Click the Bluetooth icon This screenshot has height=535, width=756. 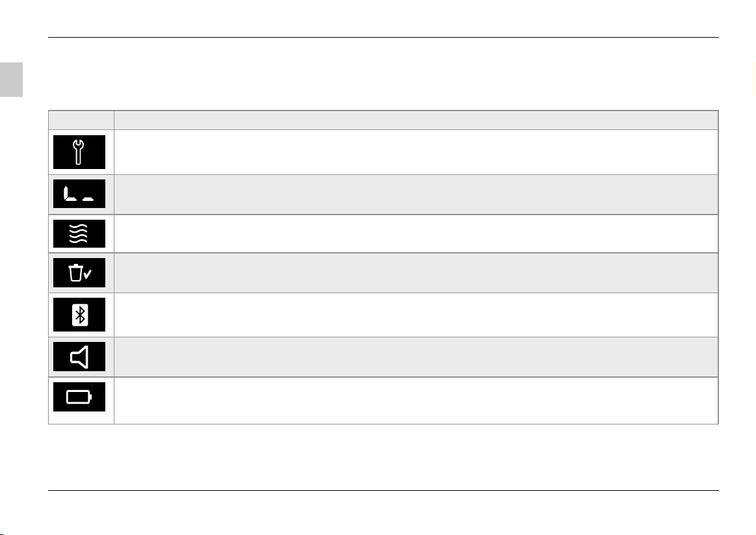79,315
